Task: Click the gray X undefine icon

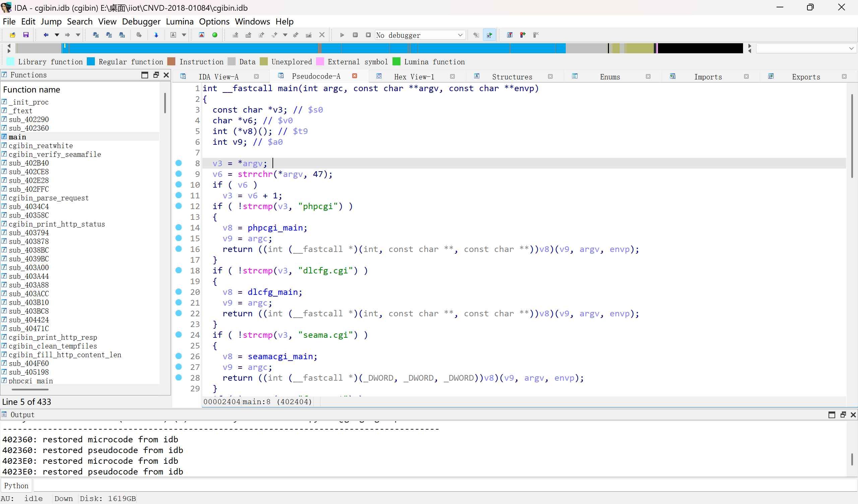Action: (x=322, y=35)
